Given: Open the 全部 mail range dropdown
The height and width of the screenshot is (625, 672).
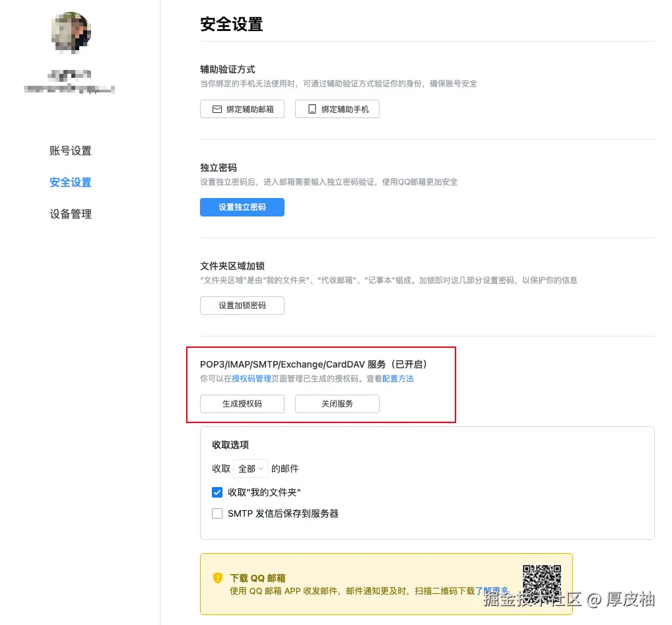Looking at the screenshot, I should tap(251, 469).
